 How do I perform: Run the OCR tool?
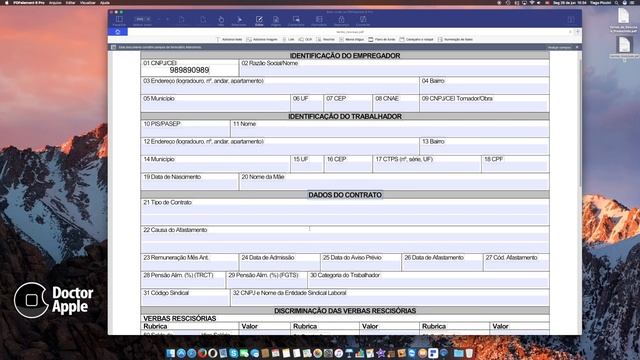(305, 40)
